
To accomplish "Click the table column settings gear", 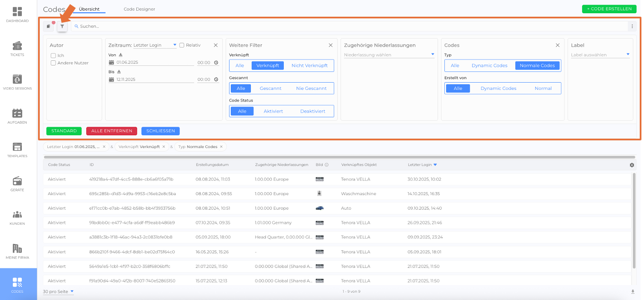I will click(632, 165).
